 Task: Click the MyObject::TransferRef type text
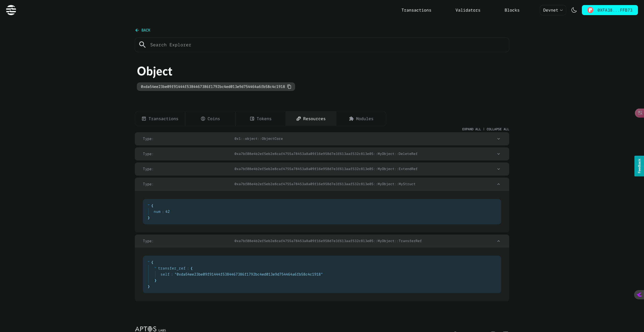328,241
